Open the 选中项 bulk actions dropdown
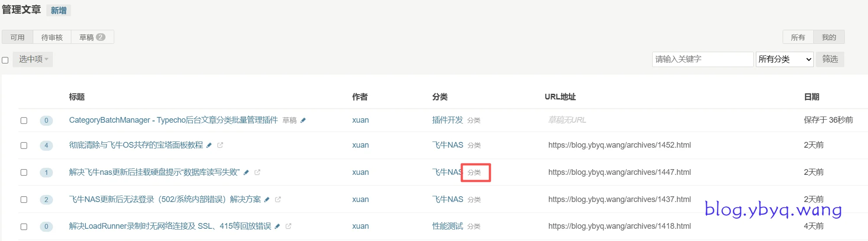The image size is (868, 241). (x=33, y=59)
